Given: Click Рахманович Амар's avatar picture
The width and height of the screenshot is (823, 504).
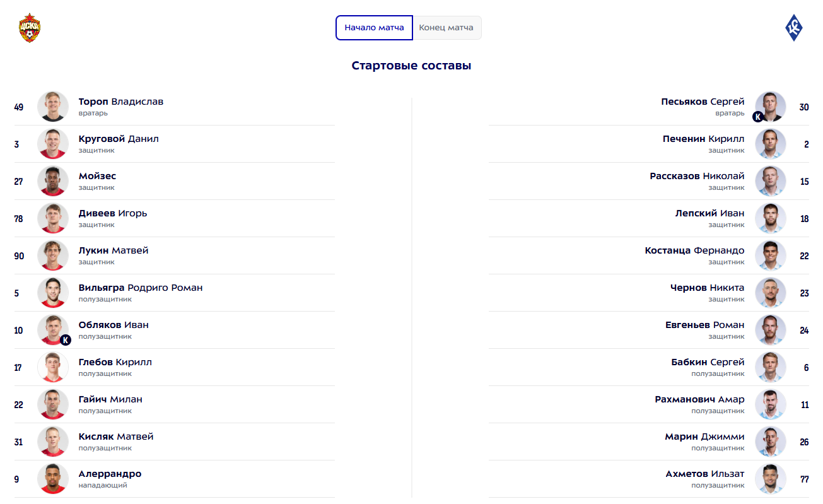Looking at the screenshot, I should (x=770, y=404).
